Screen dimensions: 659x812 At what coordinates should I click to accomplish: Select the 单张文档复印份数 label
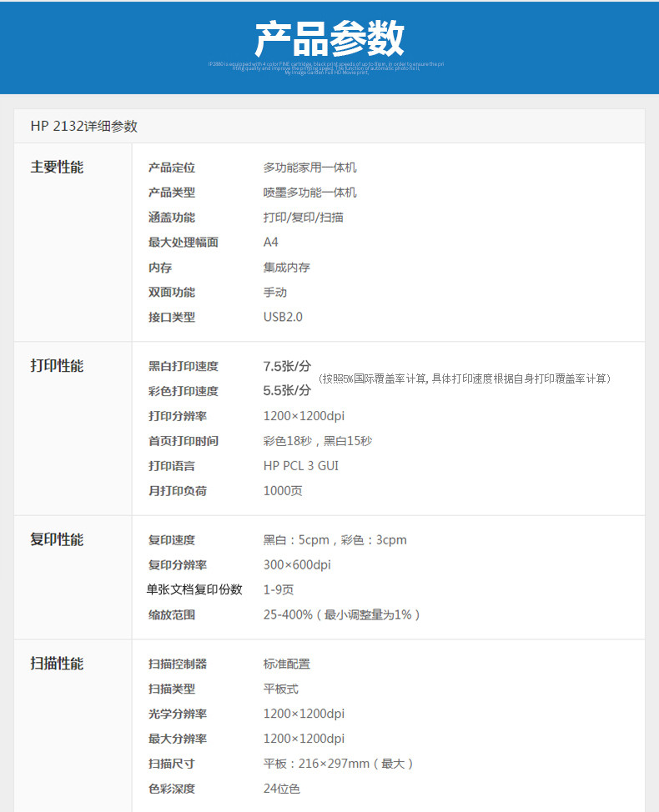pos(194,589)
